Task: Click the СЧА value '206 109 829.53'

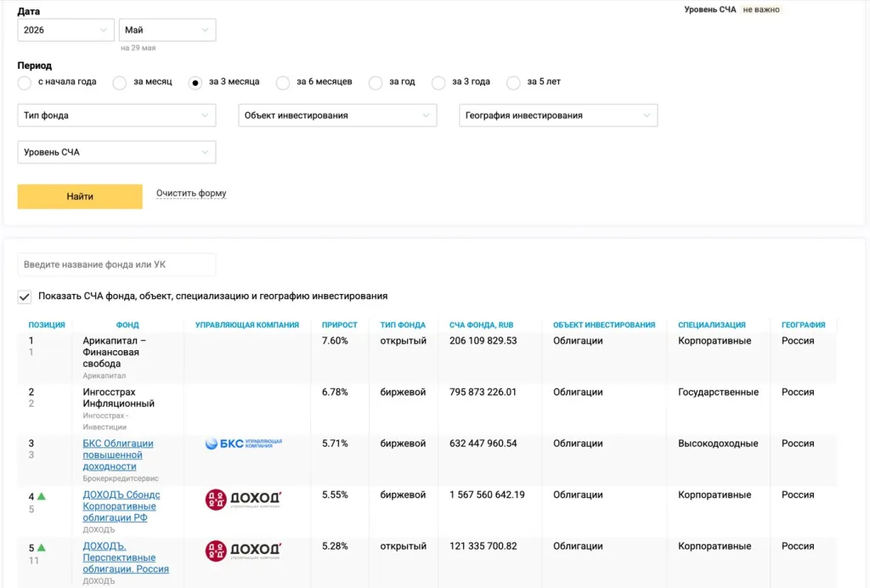Action: 483,341
